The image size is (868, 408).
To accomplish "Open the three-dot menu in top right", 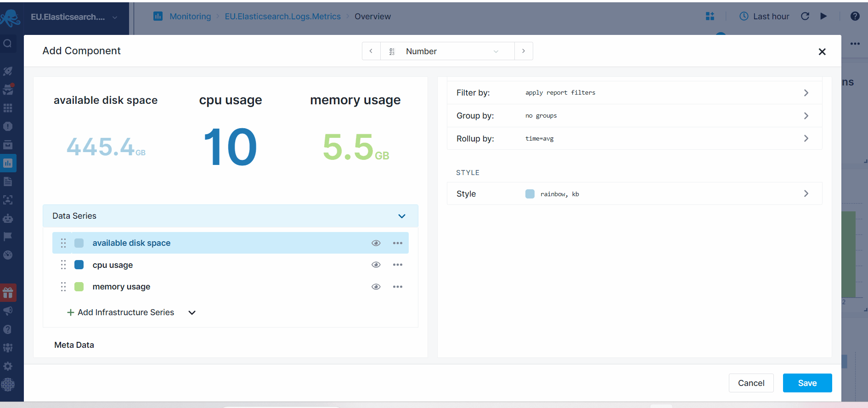I will coord(855,44).
